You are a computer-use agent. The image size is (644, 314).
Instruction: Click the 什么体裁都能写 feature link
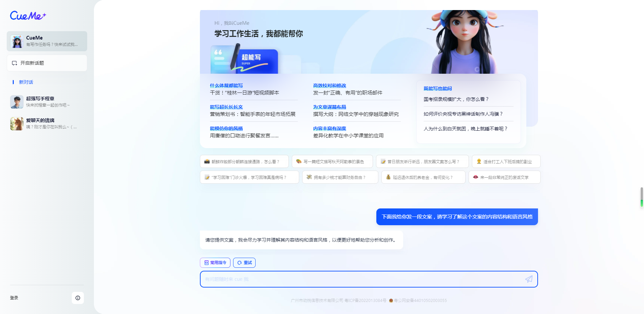point(226,85)
